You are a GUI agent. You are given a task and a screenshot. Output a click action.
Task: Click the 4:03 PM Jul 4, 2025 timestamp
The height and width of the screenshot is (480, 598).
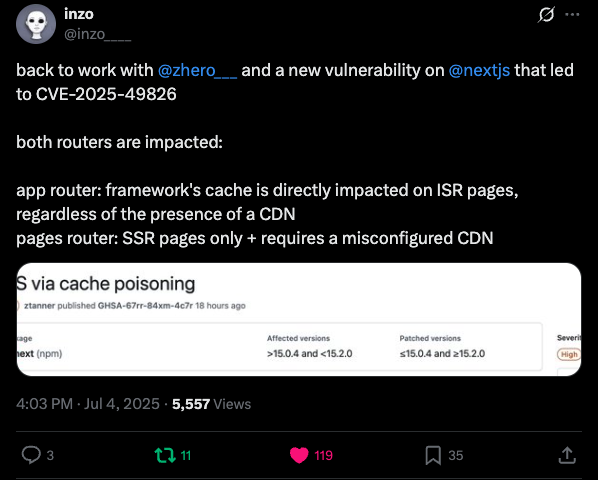point(88,404)
